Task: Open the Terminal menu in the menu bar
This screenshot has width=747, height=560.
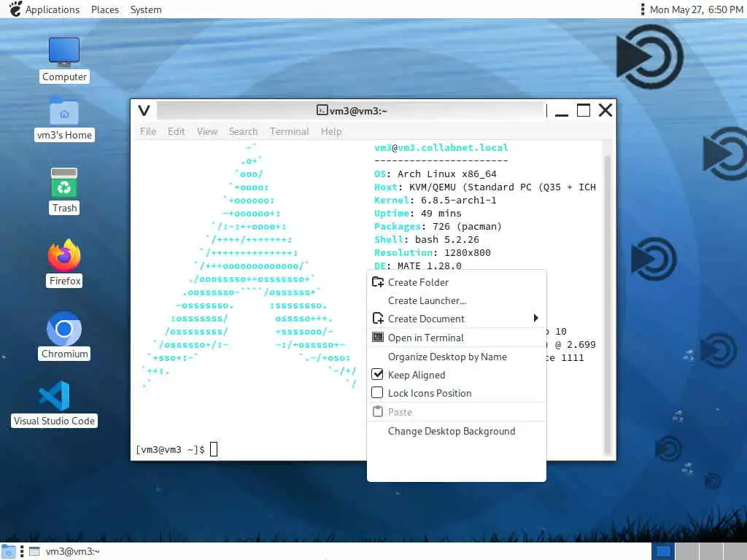Action: pos(289,131)
